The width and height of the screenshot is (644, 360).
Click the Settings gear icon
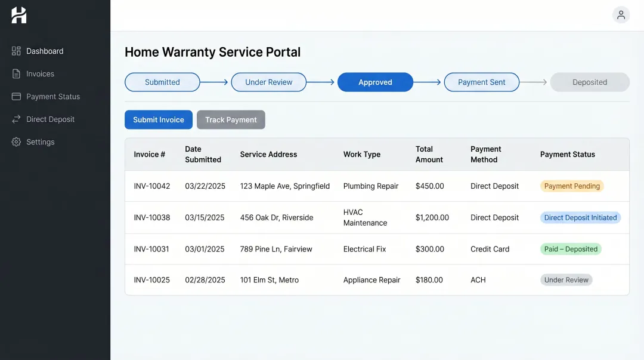pos(16,141)
